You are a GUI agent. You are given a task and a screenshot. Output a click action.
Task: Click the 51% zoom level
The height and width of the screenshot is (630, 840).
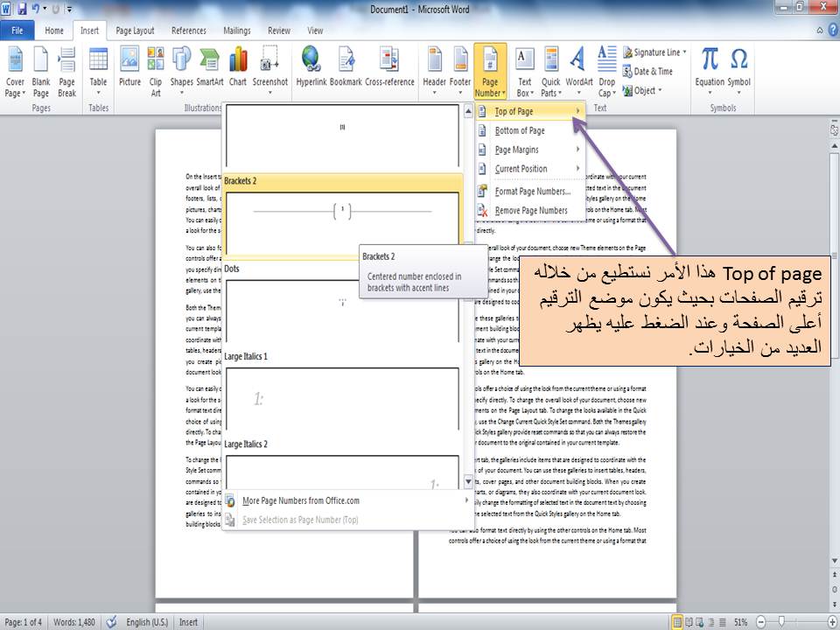coord(741,622)
